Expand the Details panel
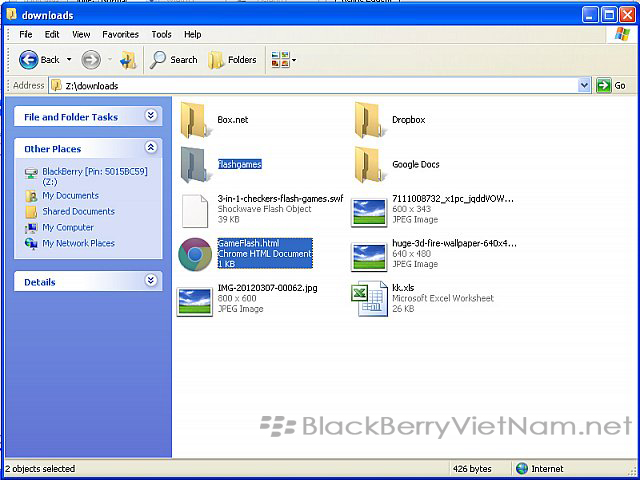640x480 pixels. tap(151, 280)
